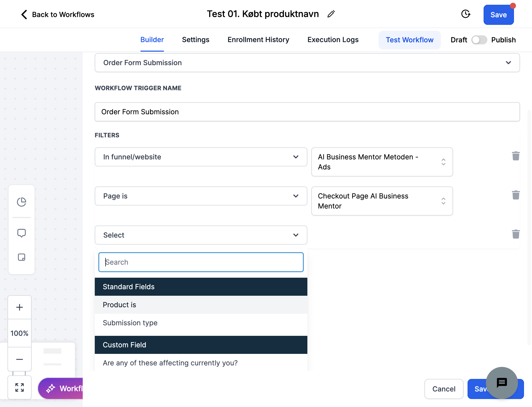
Task: Click the Workflow Trigger Name input field
Action: [307, 112]
